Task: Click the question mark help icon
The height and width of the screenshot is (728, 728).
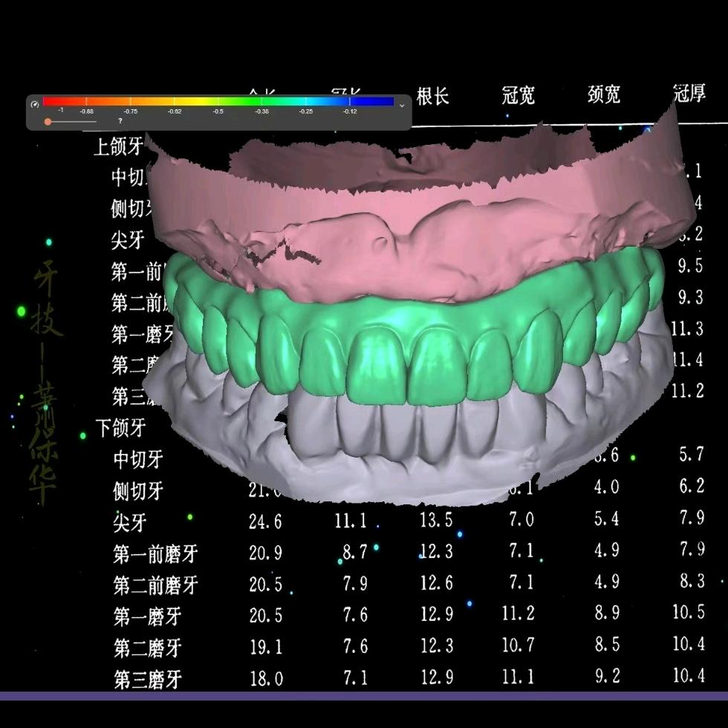Action: pyautogui.click(x=120, y=121)
